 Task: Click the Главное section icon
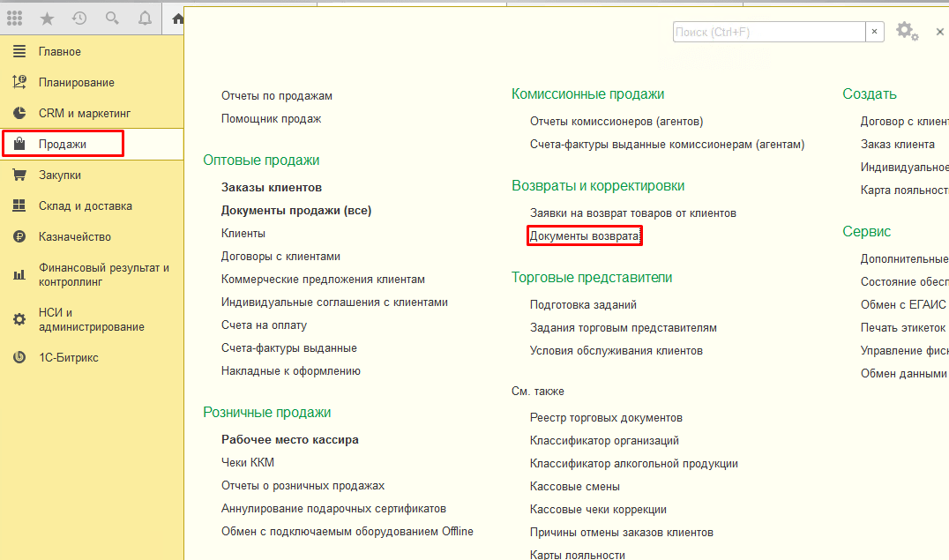click(19, 51)
